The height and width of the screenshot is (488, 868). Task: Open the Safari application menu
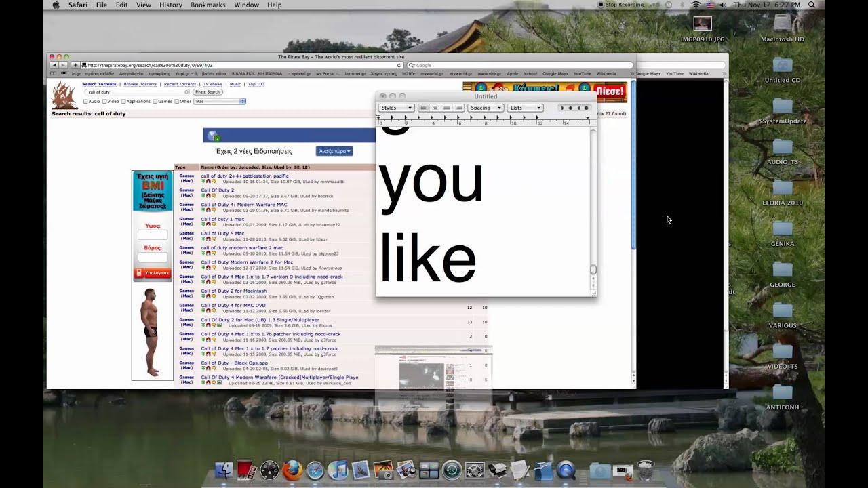click(77, 5)
